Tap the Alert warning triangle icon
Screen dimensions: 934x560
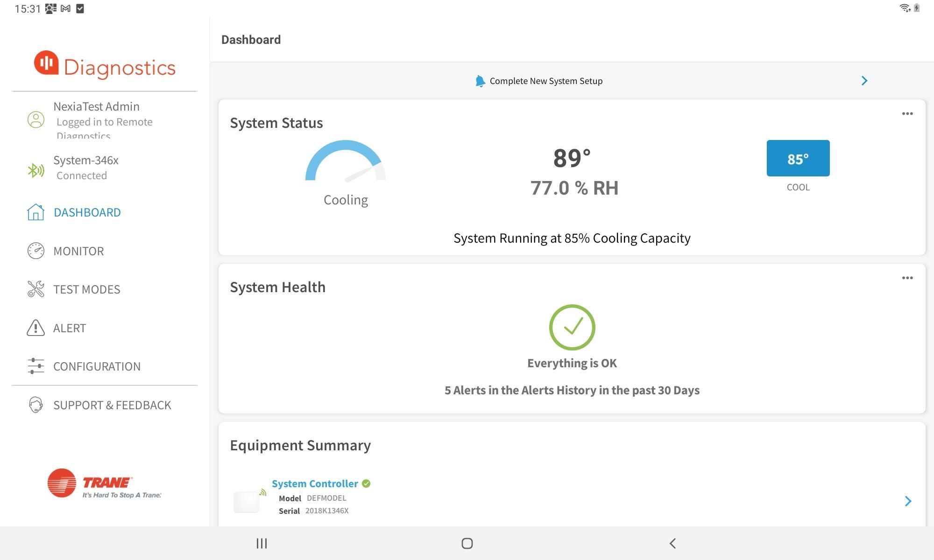pyautogui.click(x=35, y=328)
